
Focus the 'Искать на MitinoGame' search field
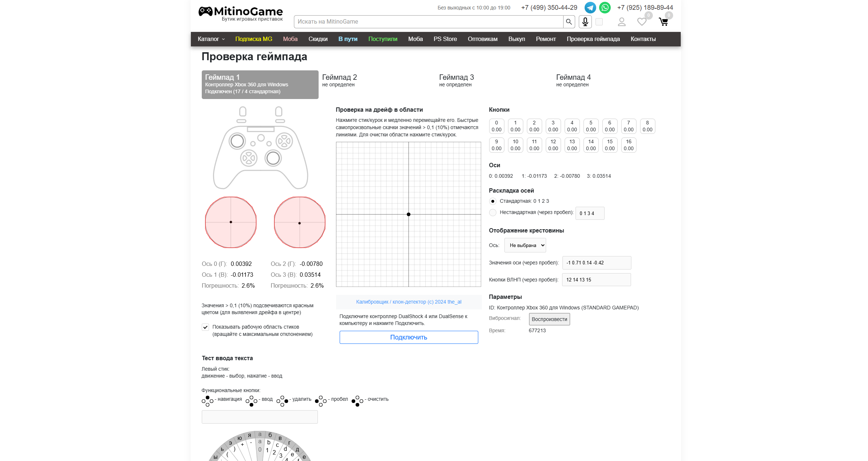point(429,22)
